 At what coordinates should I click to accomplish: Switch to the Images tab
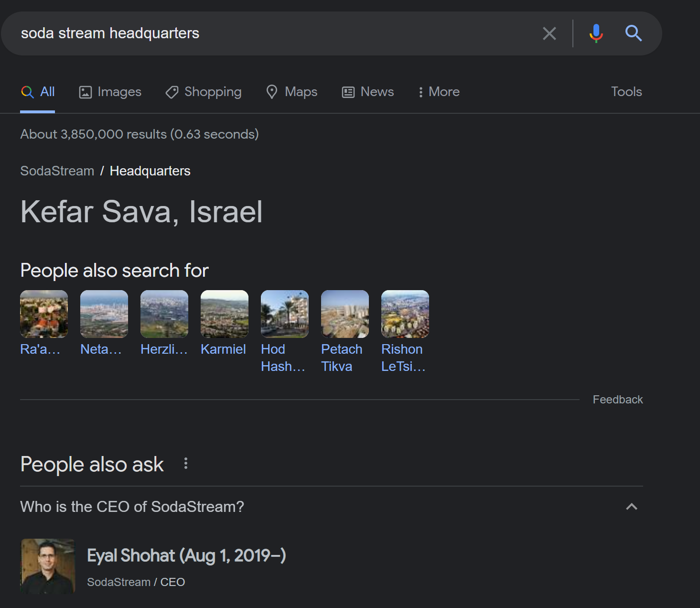point(110,92)
